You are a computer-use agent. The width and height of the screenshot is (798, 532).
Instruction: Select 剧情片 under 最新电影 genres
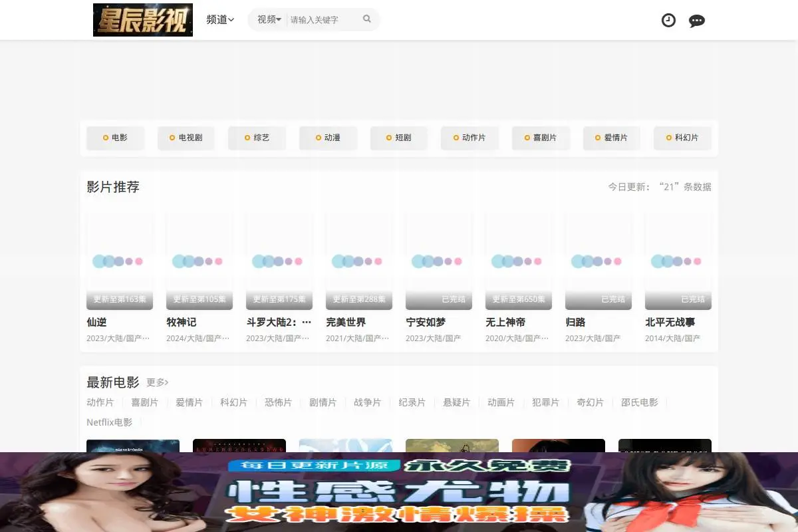[323, 402]
